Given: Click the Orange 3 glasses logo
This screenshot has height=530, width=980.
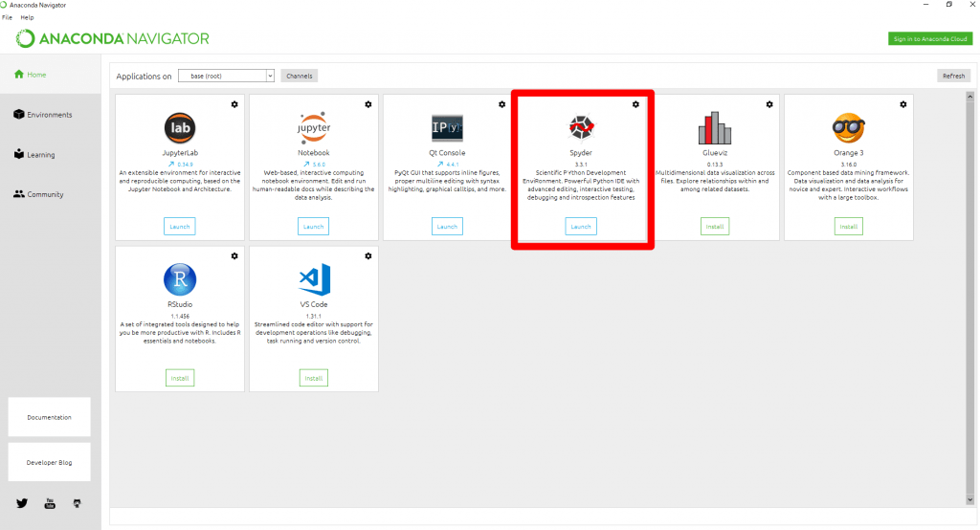Looking at the screenshot, I should tap(849, 128).
